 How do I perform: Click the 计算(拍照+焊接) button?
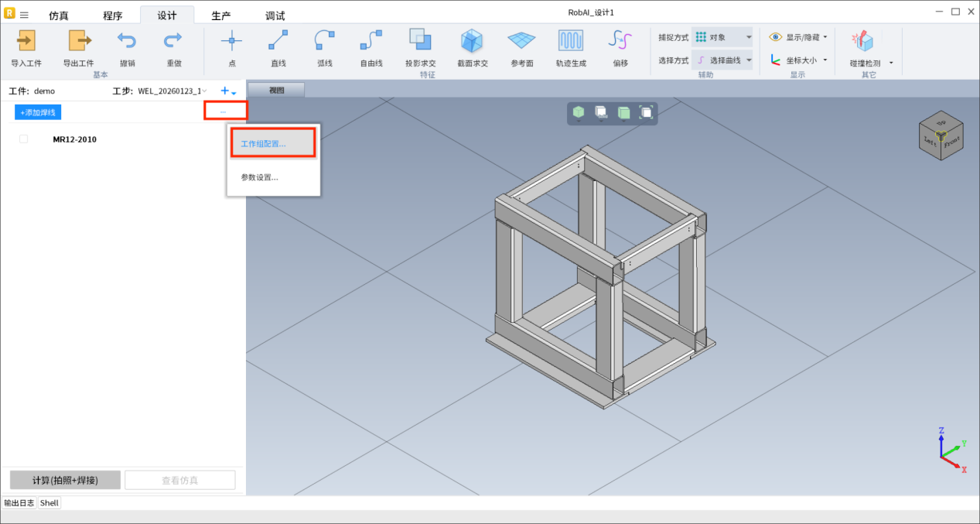[65, 480]
